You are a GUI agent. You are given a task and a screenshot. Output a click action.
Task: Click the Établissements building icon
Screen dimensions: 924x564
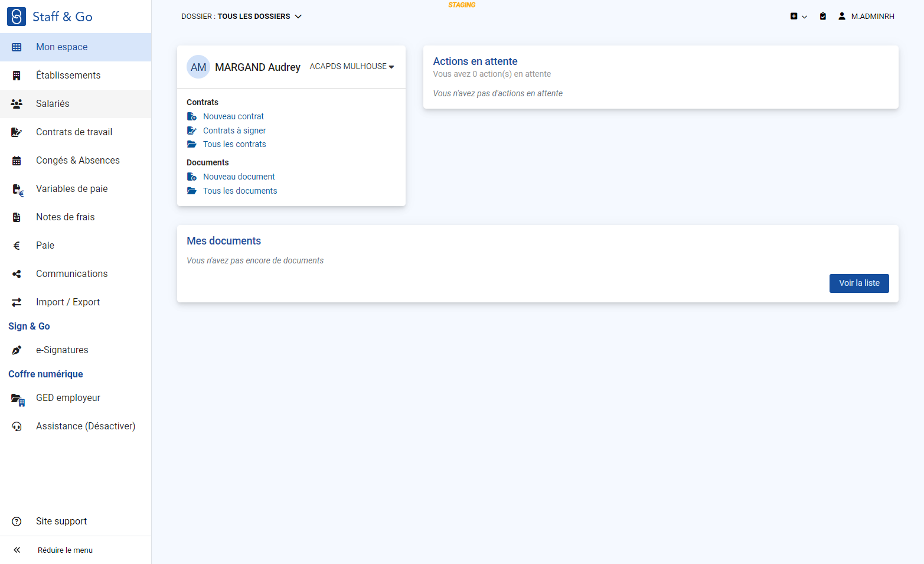[x=17, y=76]
